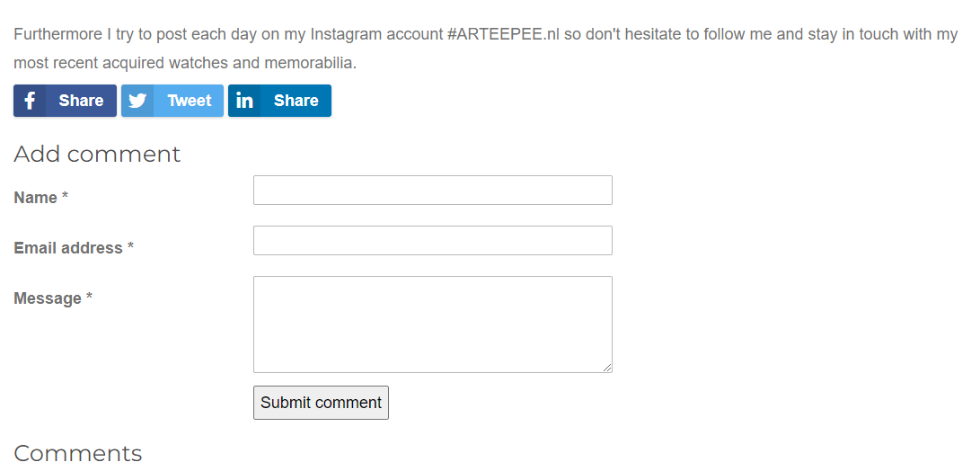
Task: Click the LinkedIn logo icon
Action: (244, 101)
